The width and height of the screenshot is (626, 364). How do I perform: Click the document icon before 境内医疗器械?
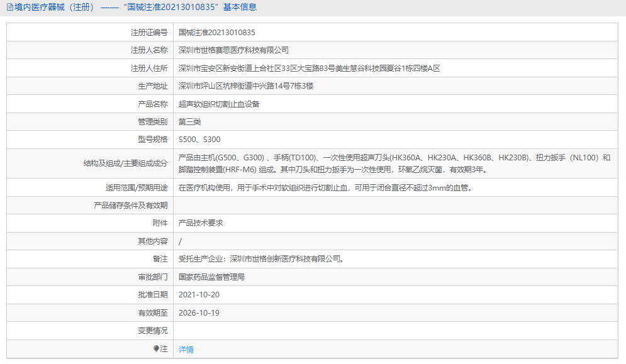9,7
